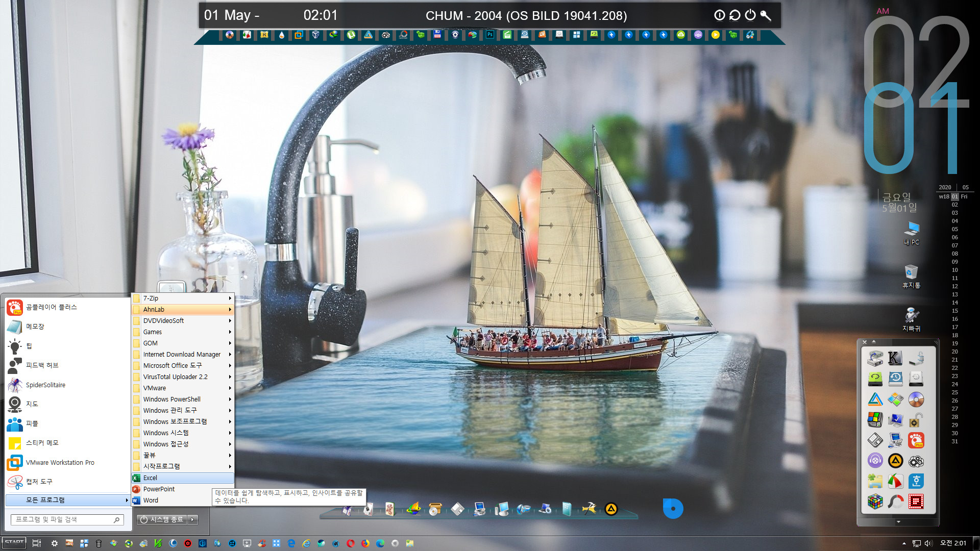
Task: Click the restart circular arrow icon in top bar
Action: tap(734, 15)
